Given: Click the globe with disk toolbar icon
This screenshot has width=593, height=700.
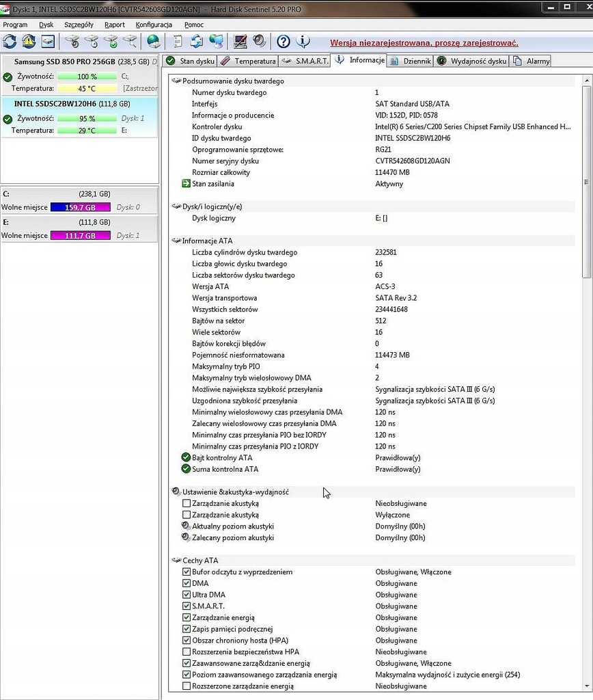Looking at the screenshot, I should click(154, 42).
